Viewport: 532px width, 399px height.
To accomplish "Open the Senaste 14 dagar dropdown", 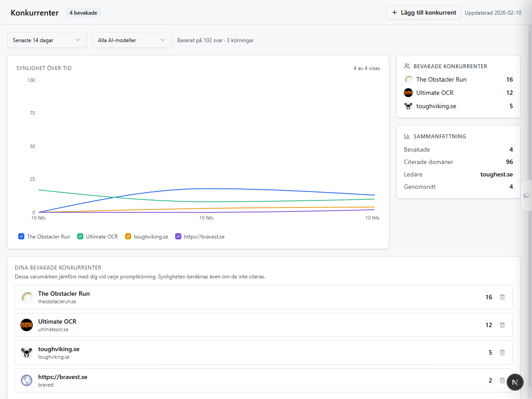I will (x=47, y=40).
